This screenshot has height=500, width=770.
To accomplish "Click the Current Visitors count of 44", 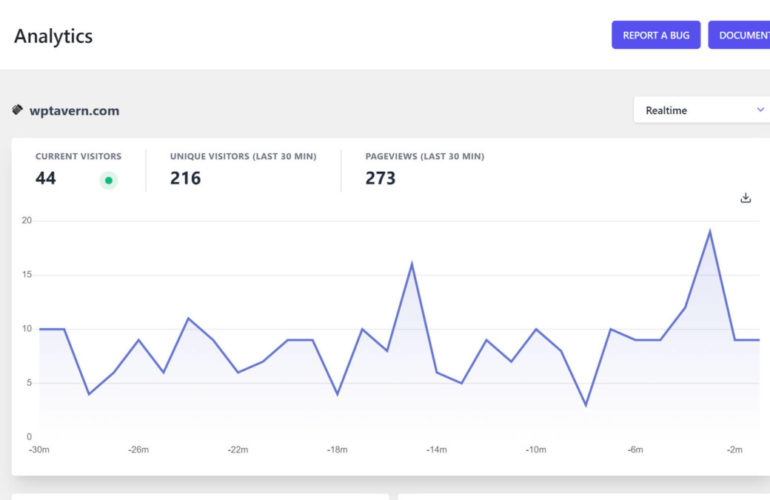I will [46, 178].
